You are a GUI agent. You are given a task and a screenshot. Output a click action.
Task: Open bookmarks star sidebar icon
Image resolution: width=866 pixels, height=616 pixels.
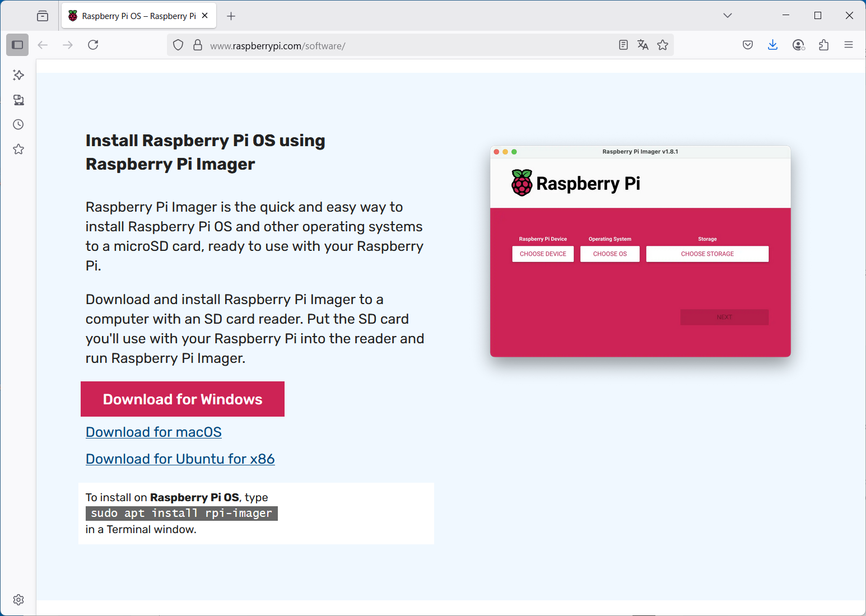18,149
